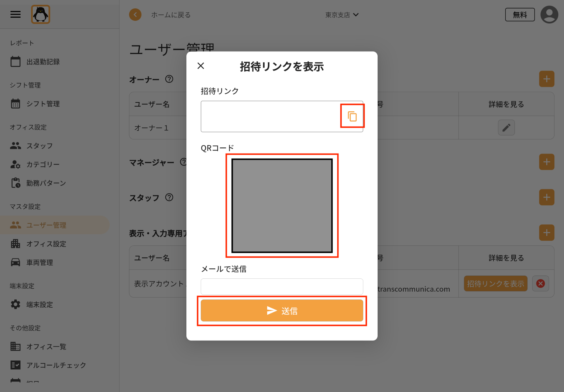Viewport: 564px width, 392px height.
Task: Select ユーザー管理 sidebar item
Action: [55, 225]
